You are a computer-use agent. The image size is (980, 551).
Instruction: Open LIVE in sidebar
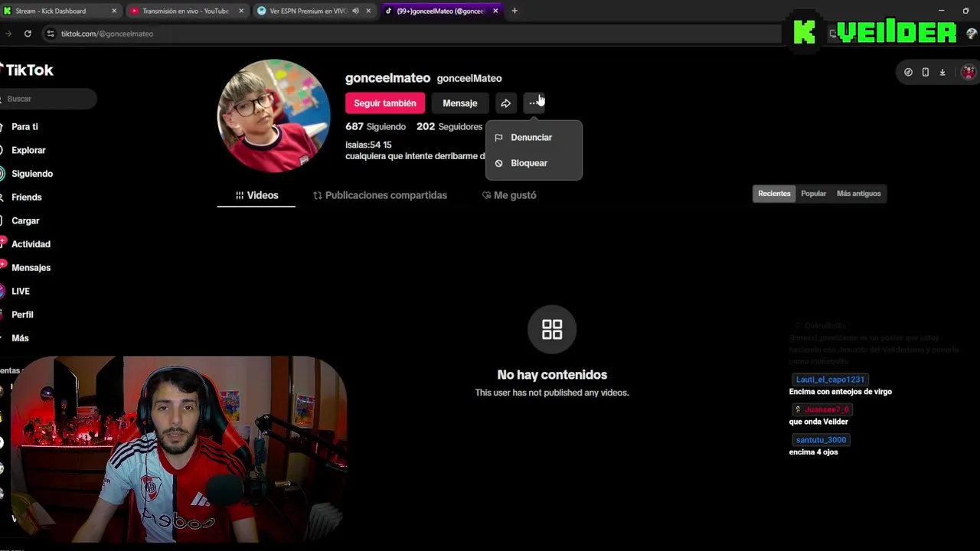click(x=20, y=292)
